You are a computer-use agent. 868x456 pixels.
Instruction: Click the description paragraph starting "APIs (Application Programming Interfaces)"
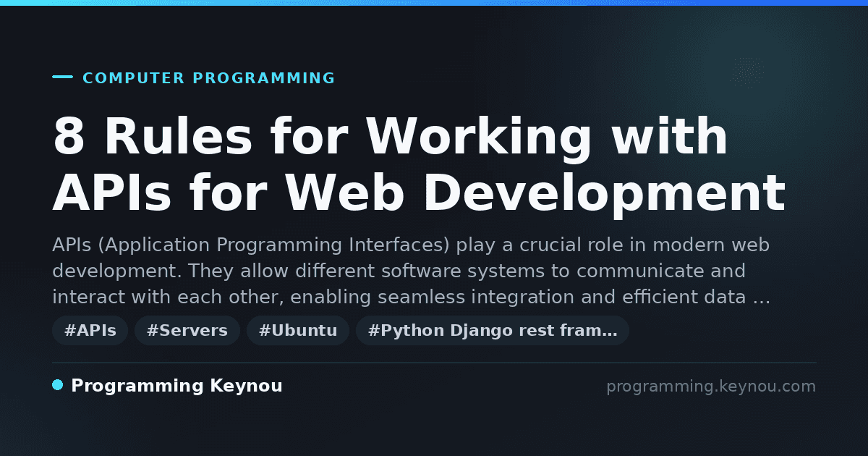(x=411, y=271)
